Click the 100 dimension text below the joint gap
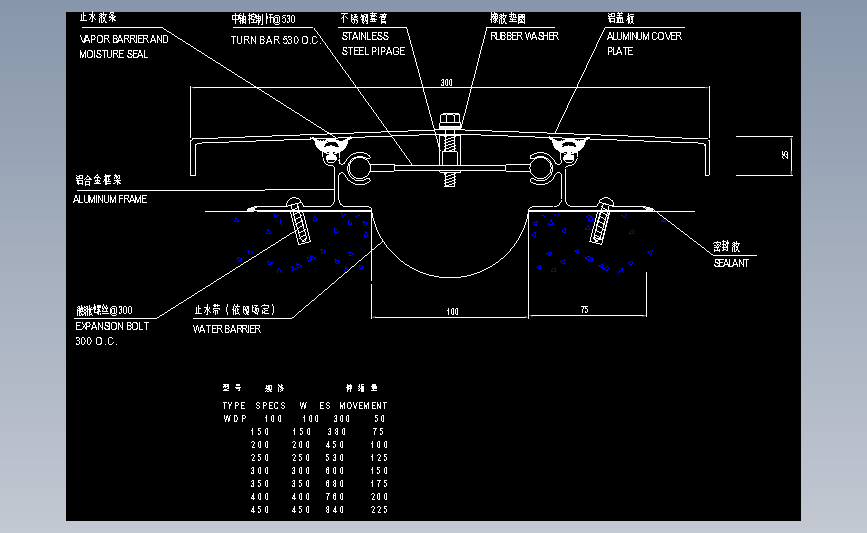The image size is (867, 533). tap(452, 312)
